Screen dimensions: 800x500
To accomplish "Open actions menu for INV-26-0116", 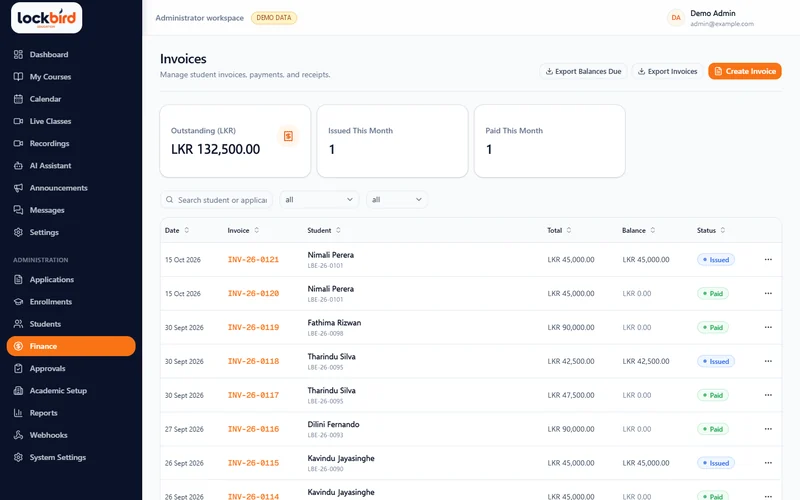I will [768, 429].
